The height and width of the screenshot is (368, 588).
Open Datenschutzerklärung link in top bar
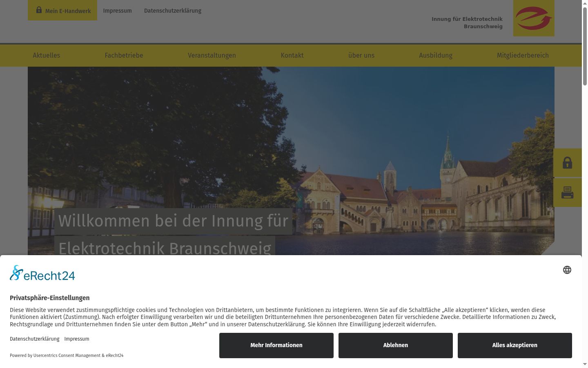[x=173, y=11]
